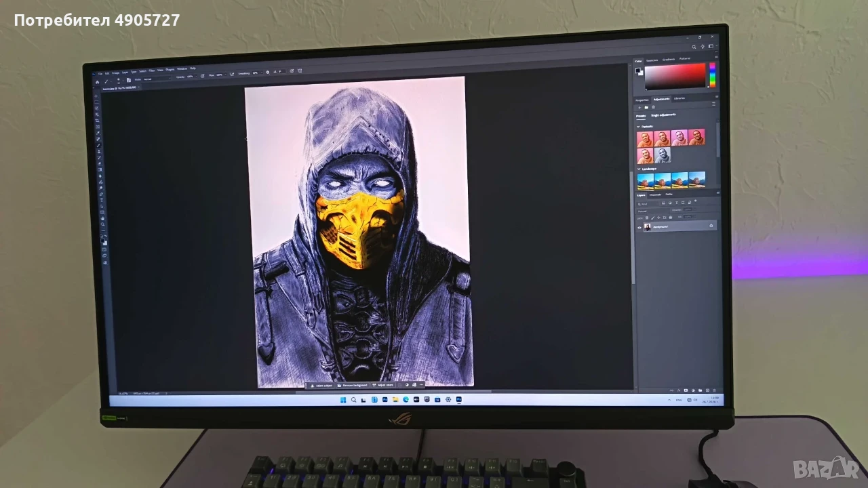Select the Move tool
Viewport: 868px width, 488px height.
(x=96, y=95)
